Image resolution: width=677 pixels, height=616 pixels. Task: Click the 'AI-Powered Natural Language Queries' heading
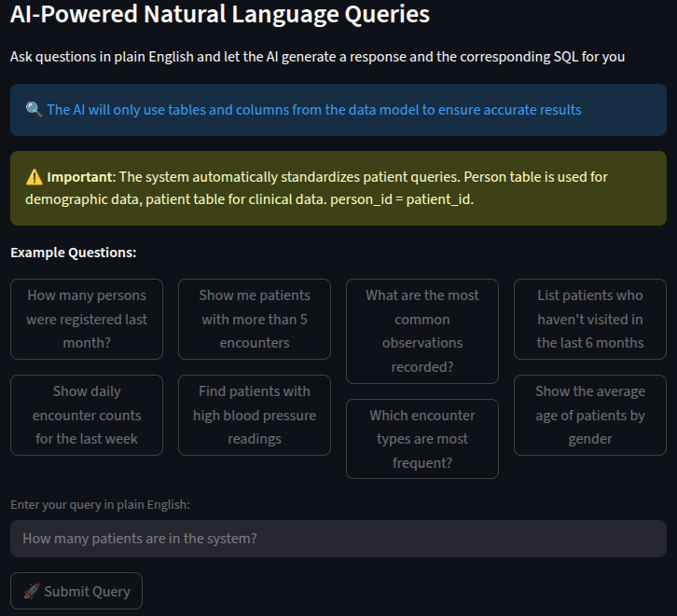pos(220,15)
